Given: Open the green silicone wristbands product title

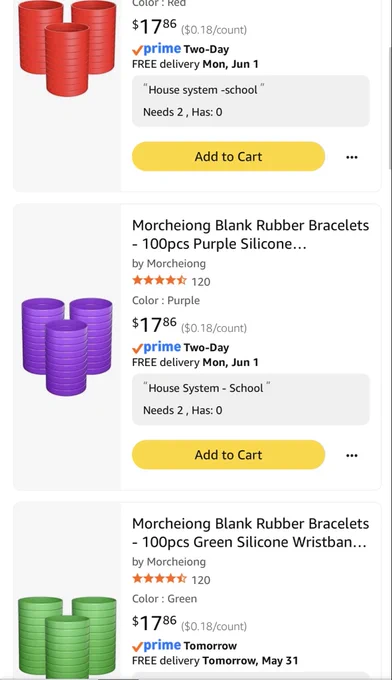Looking at the screenshot, I should click(251, 533).
